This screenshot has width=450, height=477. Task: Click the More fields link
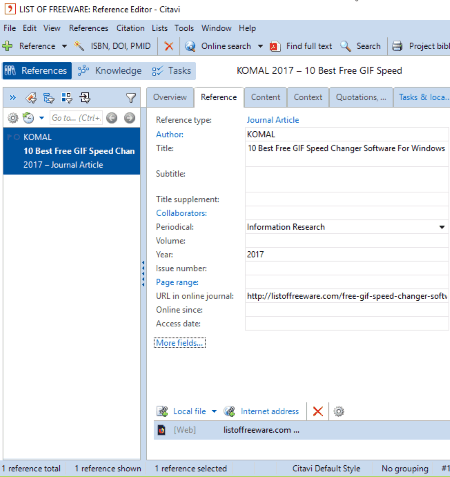click(x=180, y=343)
